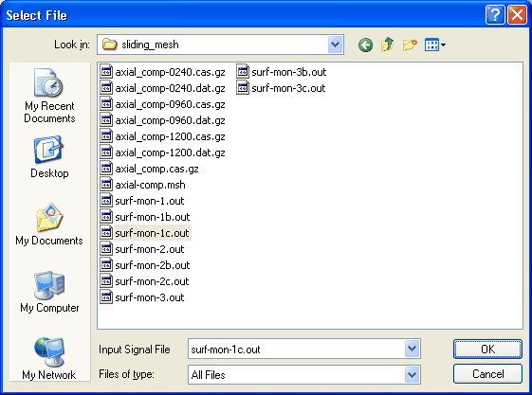Confirm selection with OK button
This screenshot has height=395, width=532.
pyautogui.click(x=487, y=349)
